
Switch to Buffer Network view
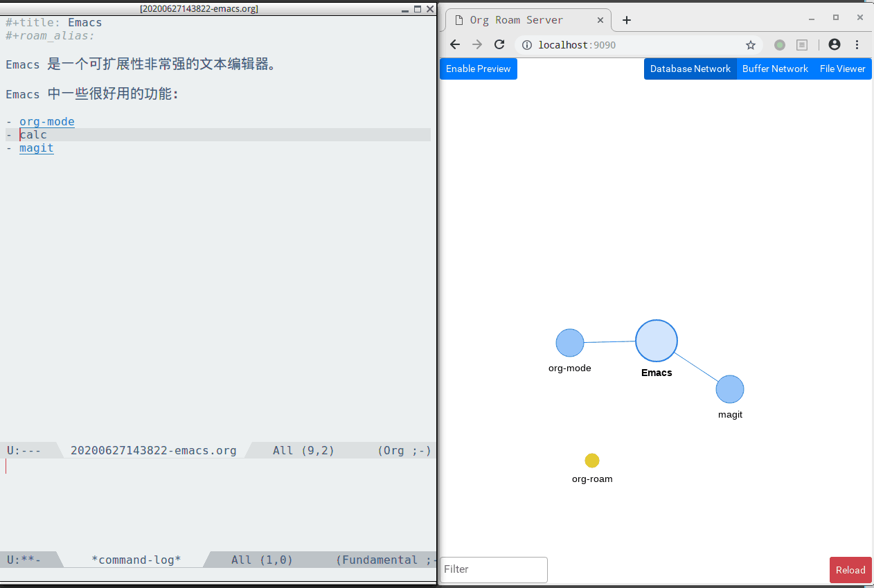pos(775,69)
